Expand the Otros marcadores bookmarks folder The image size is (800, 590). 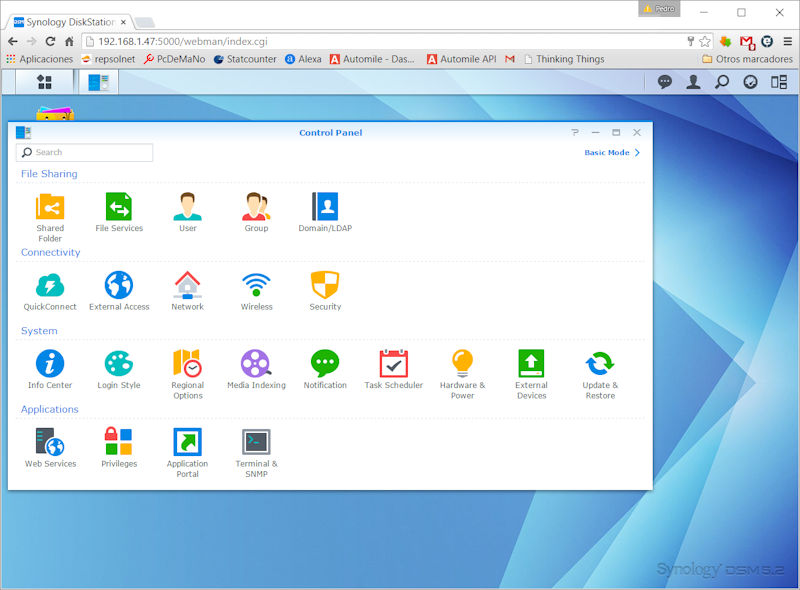[747, 59]
